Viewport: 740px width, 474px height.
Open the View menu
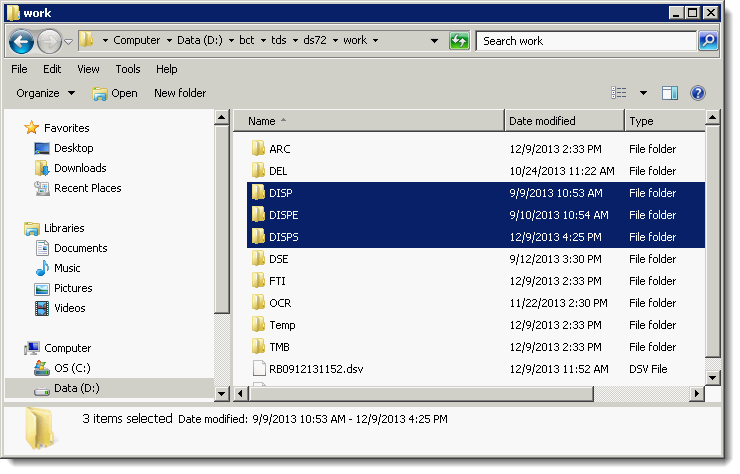(88, 69)
